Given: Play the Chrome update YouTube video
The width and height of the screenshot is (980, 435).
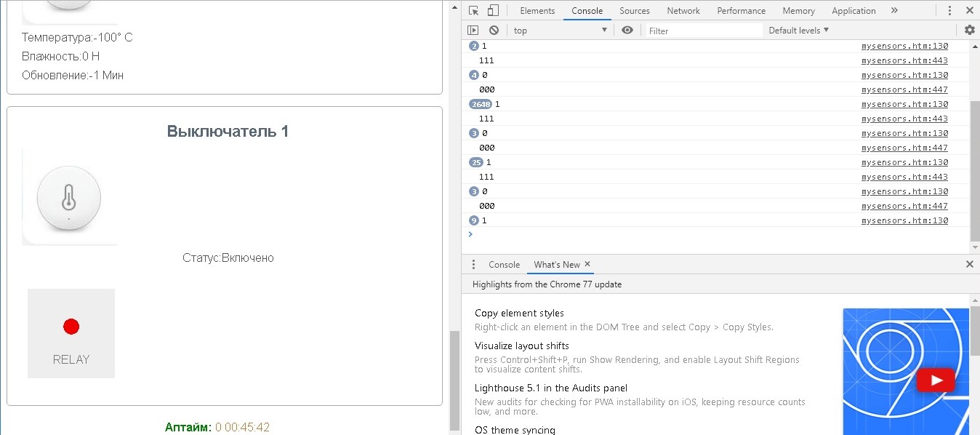Looking at the screenshot, I should 935,380.
